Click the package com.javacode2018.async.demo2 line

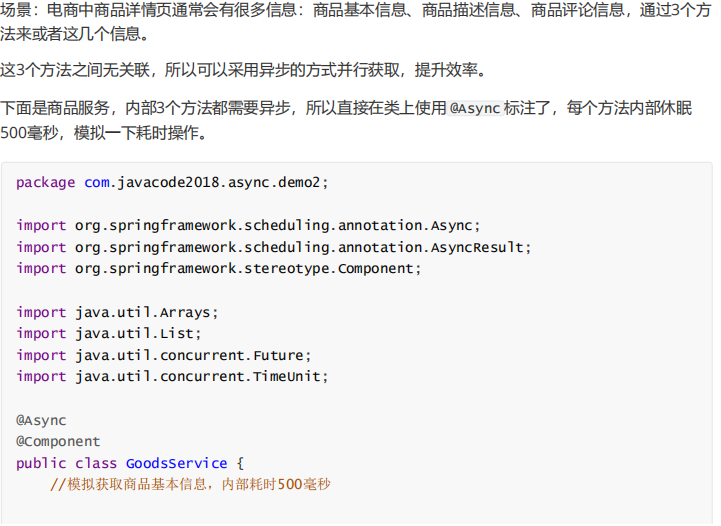pos(172,182)
